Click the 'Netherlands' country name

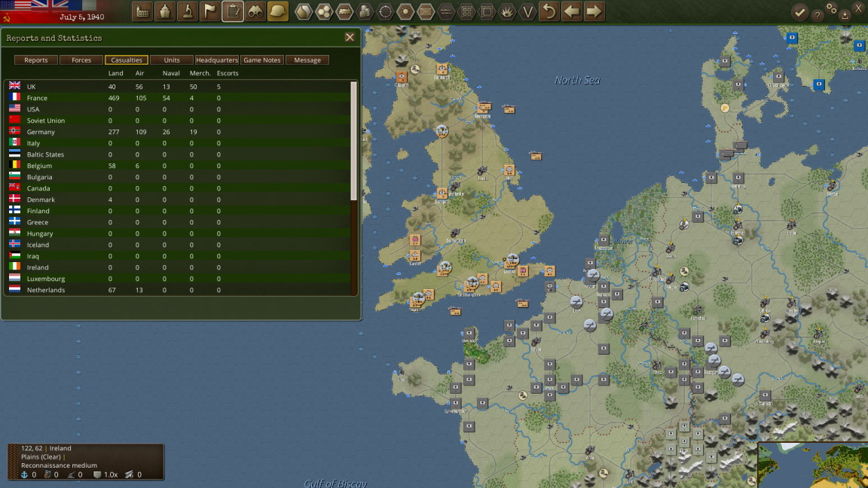coord(45,290)
